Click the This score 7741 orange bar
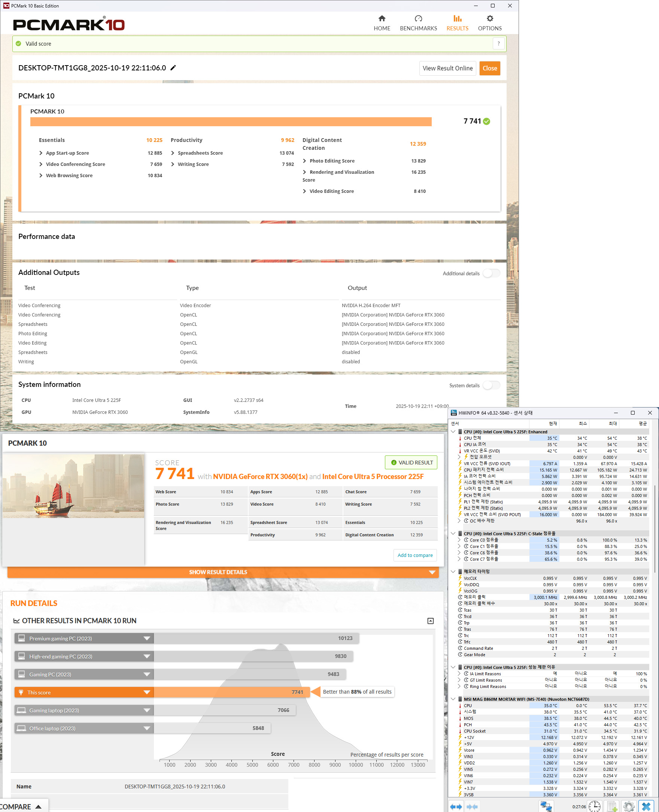This screenshot has width=659, height=812. 232,693
